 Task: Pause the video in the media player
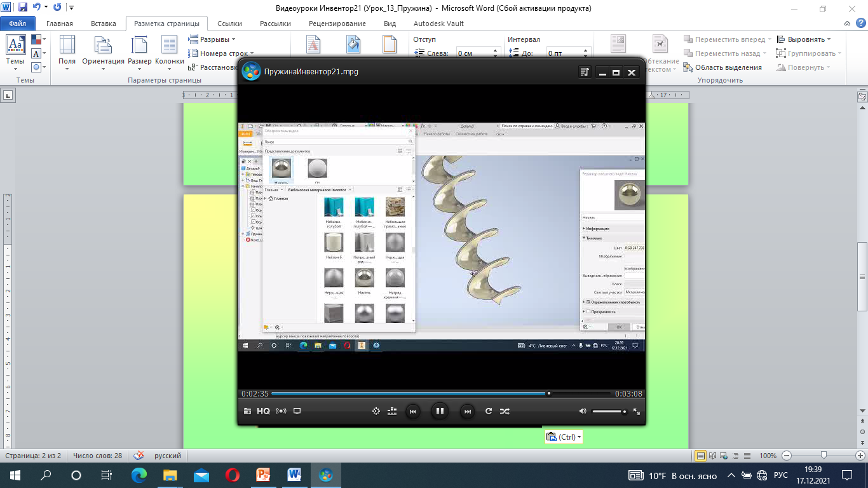439,411
